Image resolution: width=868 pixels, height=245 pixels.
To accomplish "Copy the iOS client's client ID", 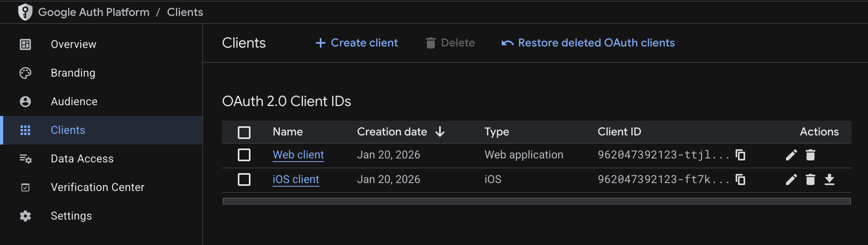I will (740, 179).
